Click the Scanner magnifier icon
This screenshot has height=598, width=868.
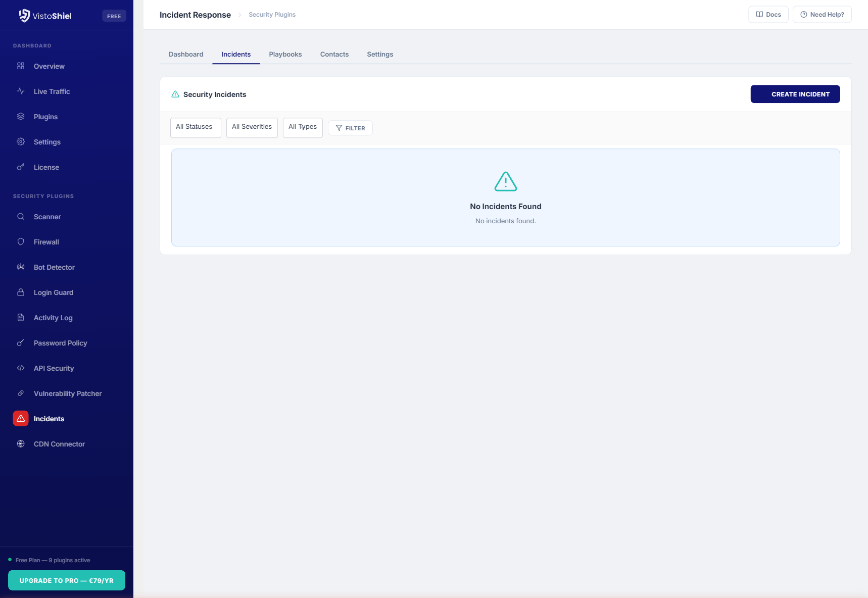point(21,216)
